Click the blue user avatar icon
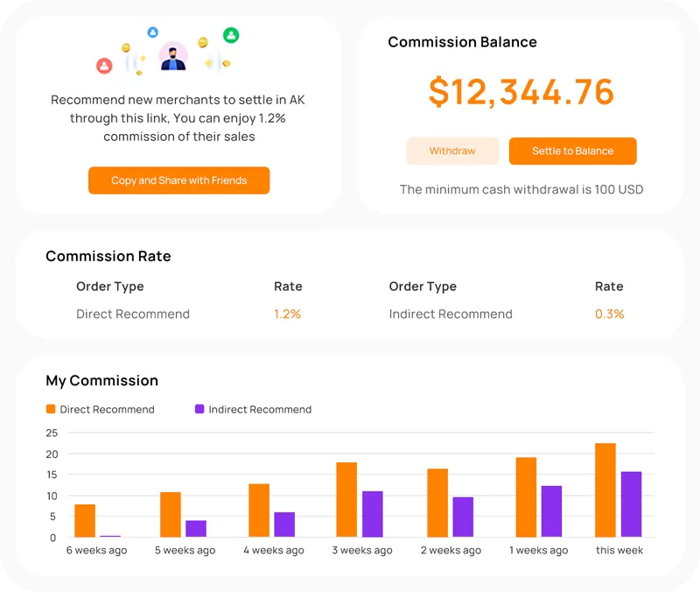Screen dimensions: 700x592 (153, 32)
